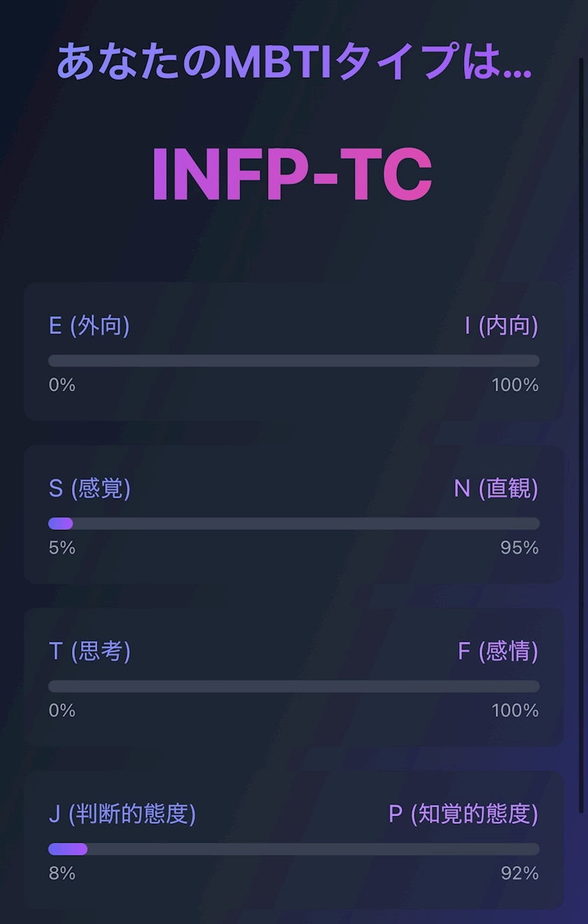Click the 5% value under S (感覚)
This screenshot has width=588, height=924.
pyautogui.click(x=62, y=548)
